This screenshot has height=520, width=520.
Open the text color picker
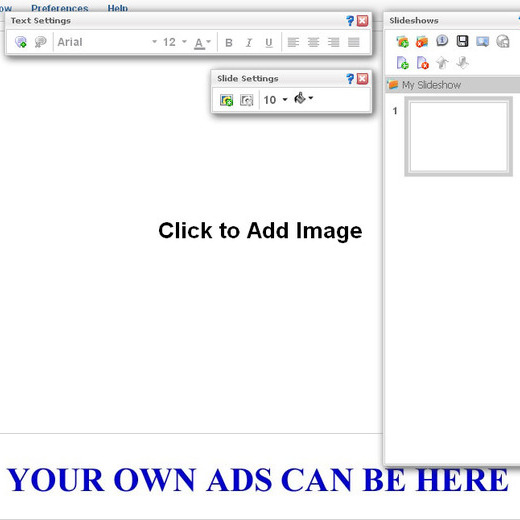[202, 43]
